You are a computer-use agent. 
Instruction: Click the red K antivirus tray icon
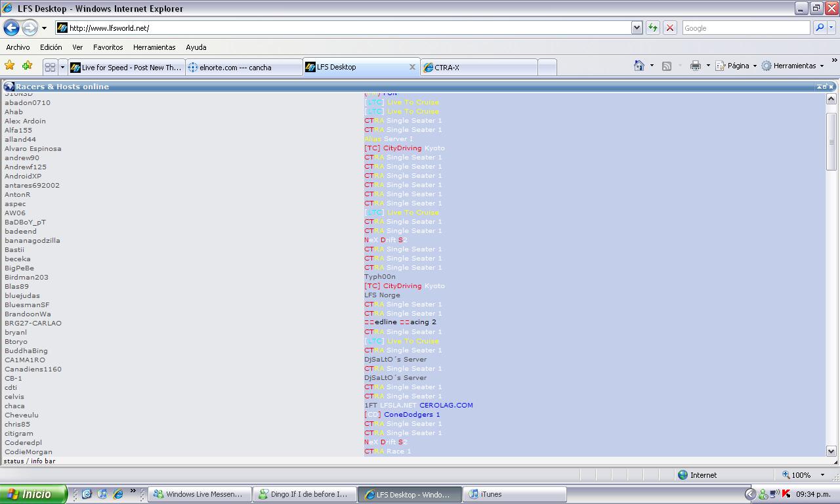pos(786,494)
